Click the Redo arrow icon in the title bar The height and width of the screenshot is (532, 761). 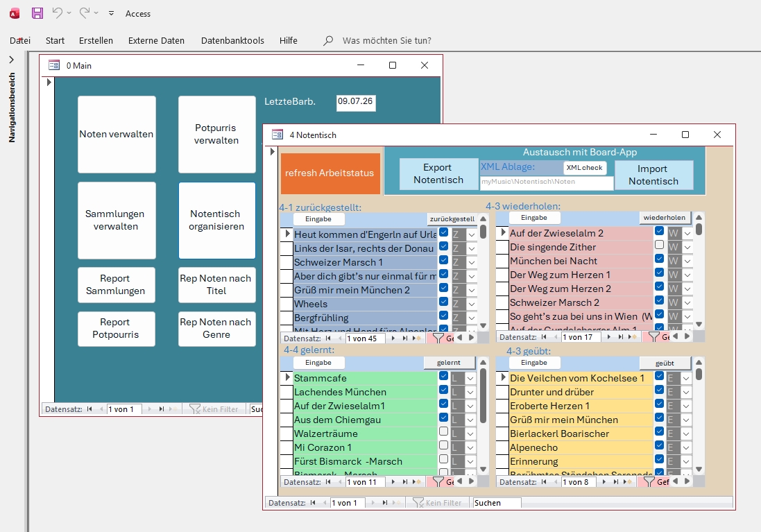85,13
